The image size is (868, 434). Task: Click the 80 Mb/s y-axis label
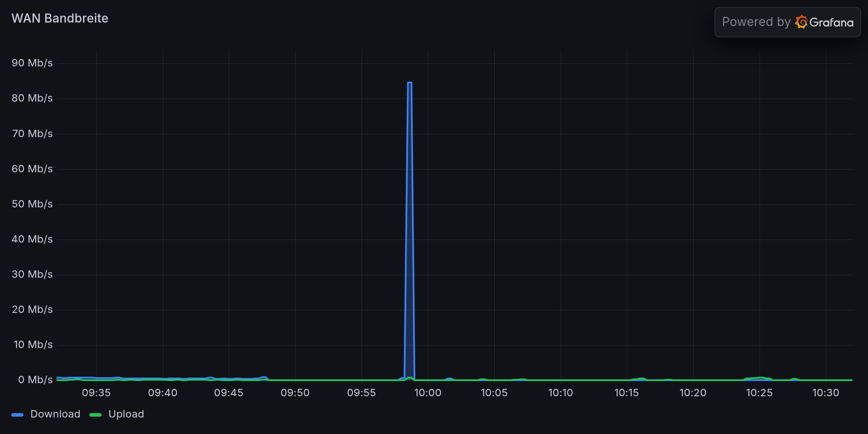pos(32,98)
